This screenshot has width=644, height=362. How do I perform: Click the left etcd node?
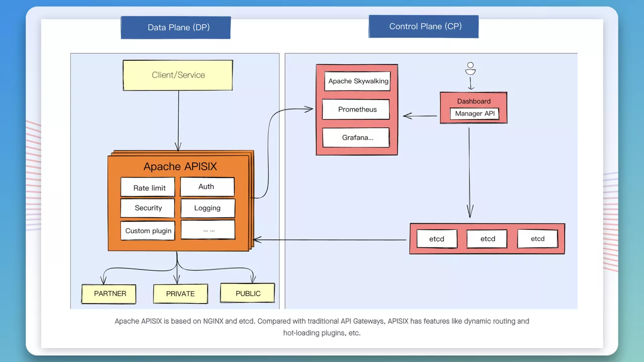pyautogui.click(x=437, y=239)
